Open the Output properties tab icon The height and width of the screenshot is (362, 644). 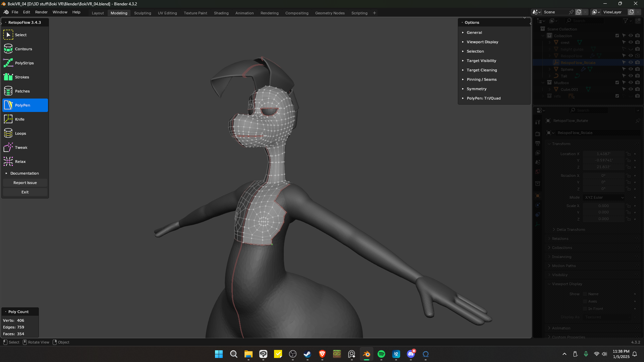pos(538,143)
